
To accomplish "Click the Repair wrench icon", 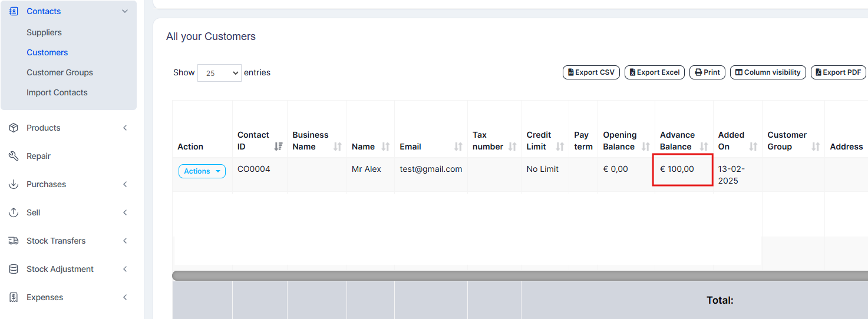I will point(14,156).
